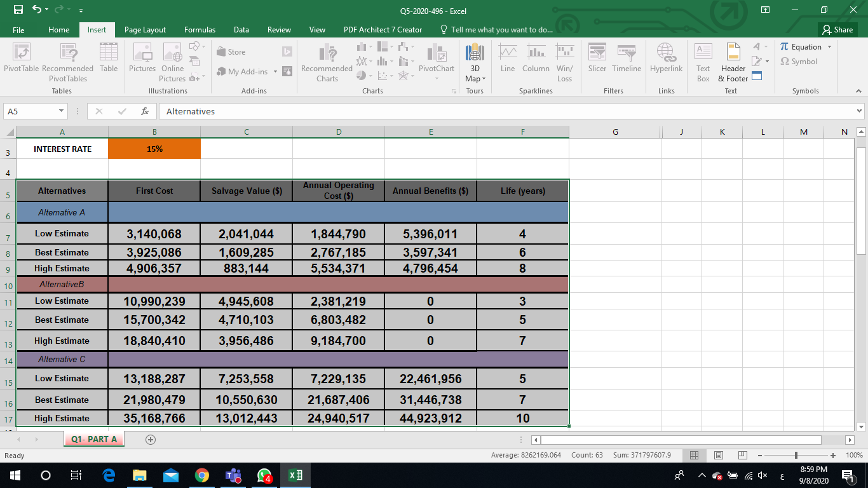
Task: Select the orange 15% interest rate cell
Action: (154, 149)
